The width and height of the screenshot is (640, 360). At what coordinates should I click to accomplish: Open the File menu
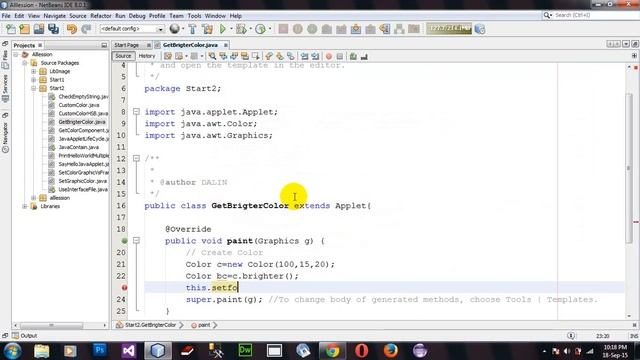[x=6, y=16]
